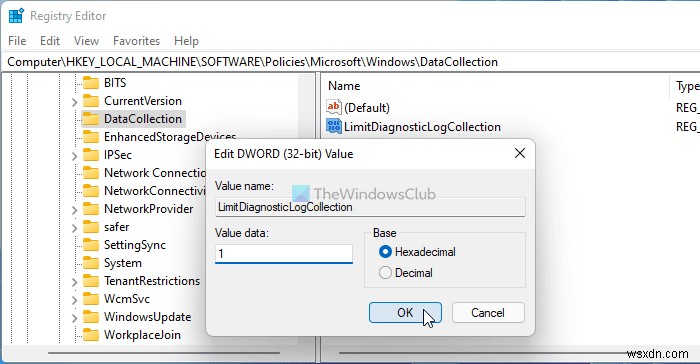Click the NetworkConnectivity folder icon
Viewport: 700px width, 364px height.
pyautogui.click(x=91, y=191)
